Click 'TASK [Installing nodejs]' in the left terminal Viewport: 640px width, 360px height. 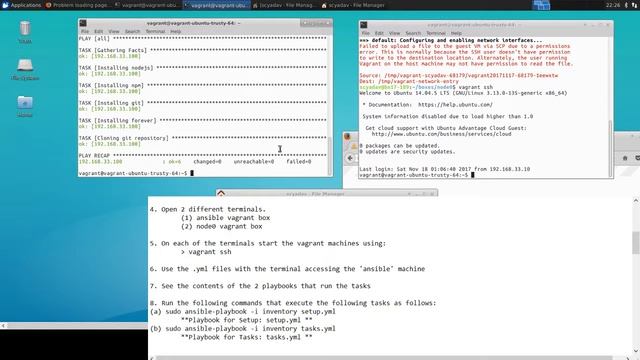[116, 68]
